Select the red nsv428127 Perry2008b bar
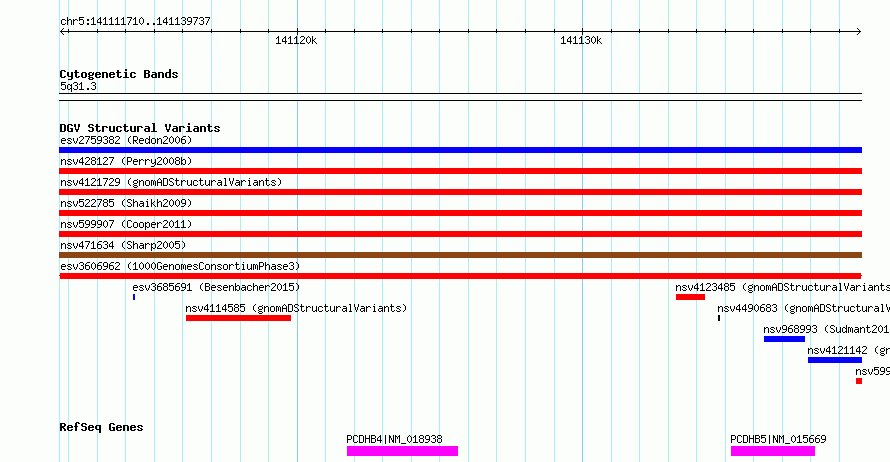 pyautogui.click(x=460, y=171)
